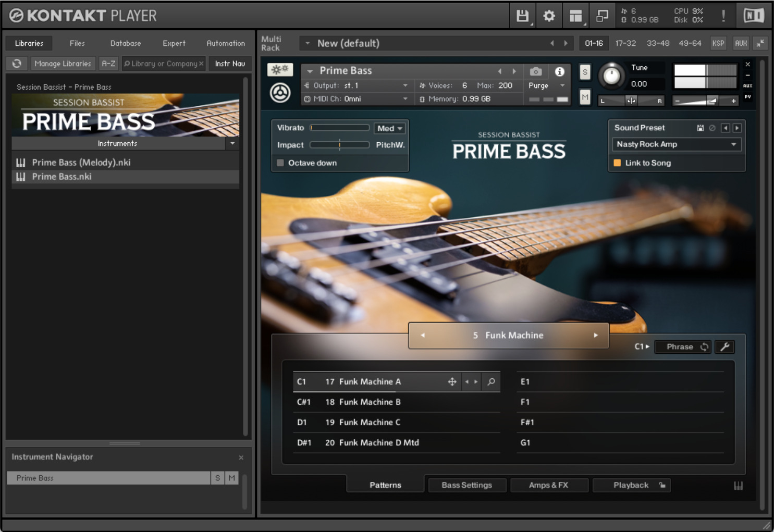Image resolution: width=774 pixels, height=532 pixels.
Task: Click Manage Libraries button
Action: tap(63, 64)
